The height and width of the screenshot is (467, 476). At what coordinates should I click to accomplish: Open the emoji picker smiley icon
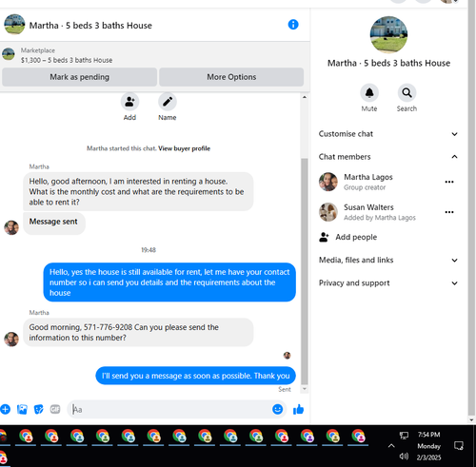(277, 409)
